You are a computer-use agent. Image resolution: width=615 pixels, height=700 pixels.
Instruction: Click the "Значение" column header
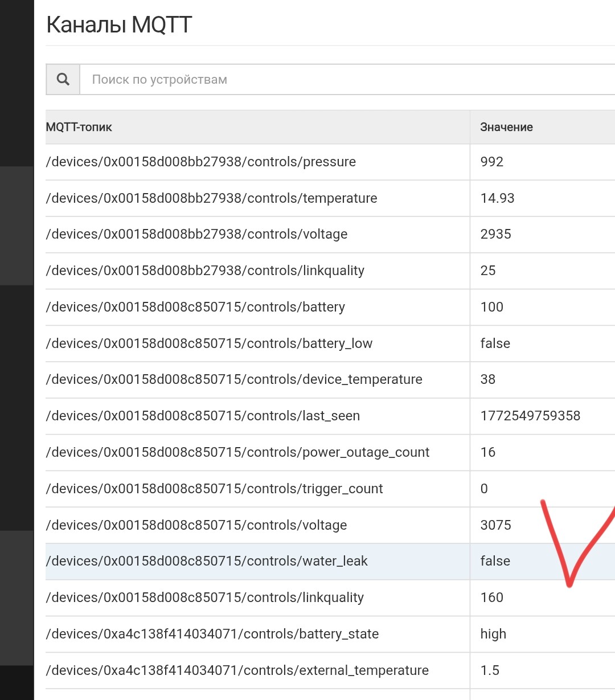(x=506, y=127)
